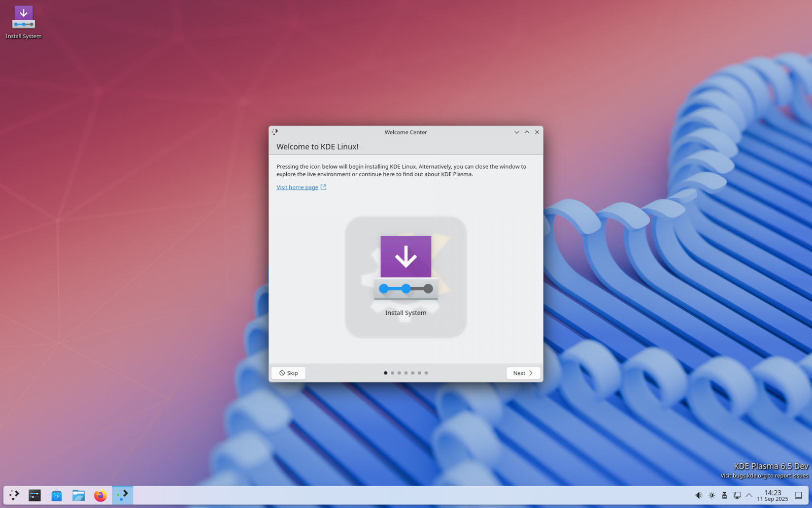Close the Welcome Center window
Screen dimensions: 812x508
click(x=537, y=132)
